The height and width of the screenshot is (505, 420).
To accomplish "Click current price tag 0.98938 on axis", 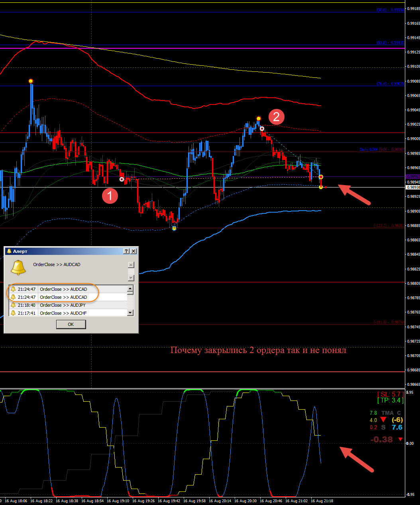I will coord(413,187).
